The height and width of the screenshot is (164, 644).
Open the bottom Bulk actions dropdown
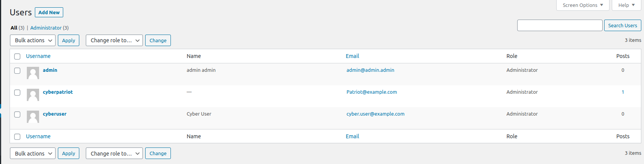click(33, 153)
